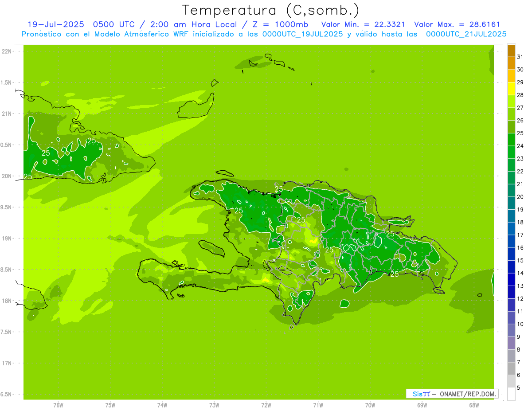Viewport: 532px width, 411px height.
Task: Pick the brown-orange swatch above 31
Action: point(512,51)
